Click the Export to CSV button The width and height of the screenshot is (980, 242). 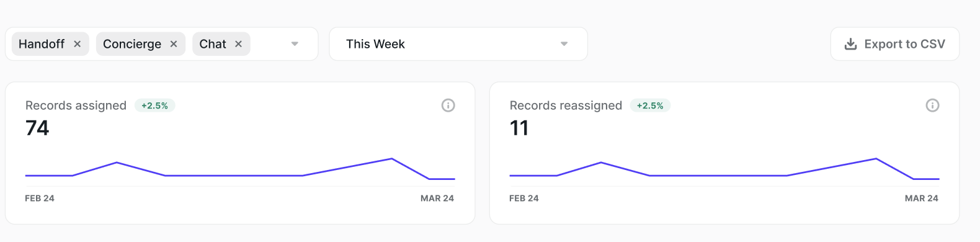(x=895, y=44)
